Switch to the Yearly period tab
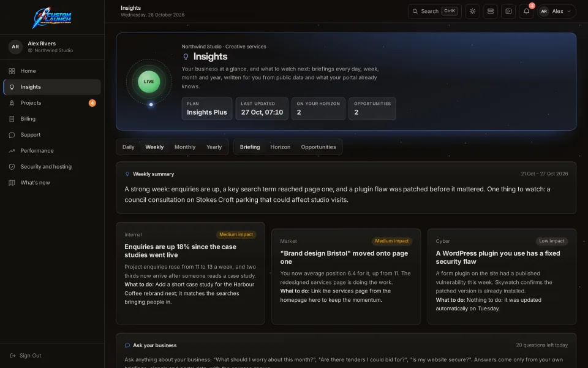Screen dimensions: 588x368 click(x=214, y=147)
